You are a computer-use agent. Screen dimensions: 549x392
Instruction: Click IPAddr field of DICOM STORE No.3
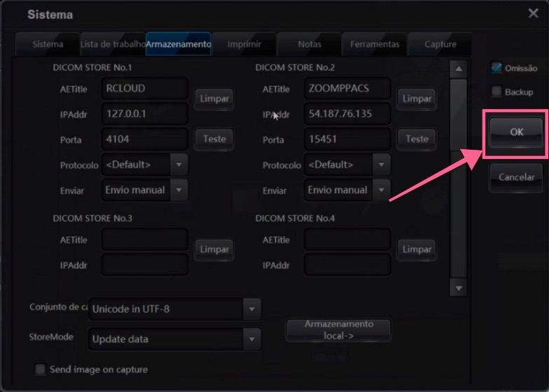coord(144,265)
